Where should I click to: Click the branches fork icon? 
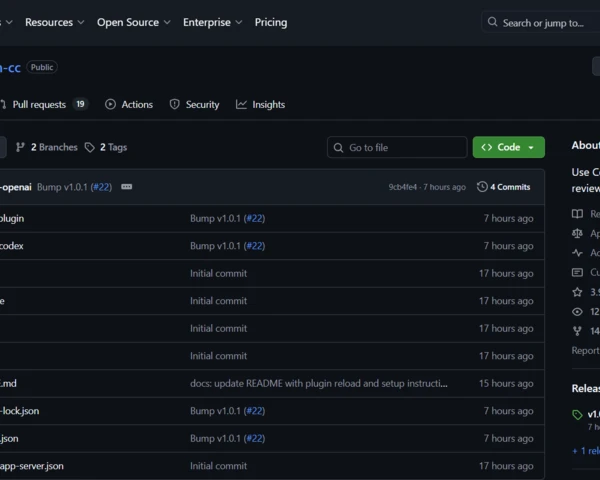pos(21,147)
